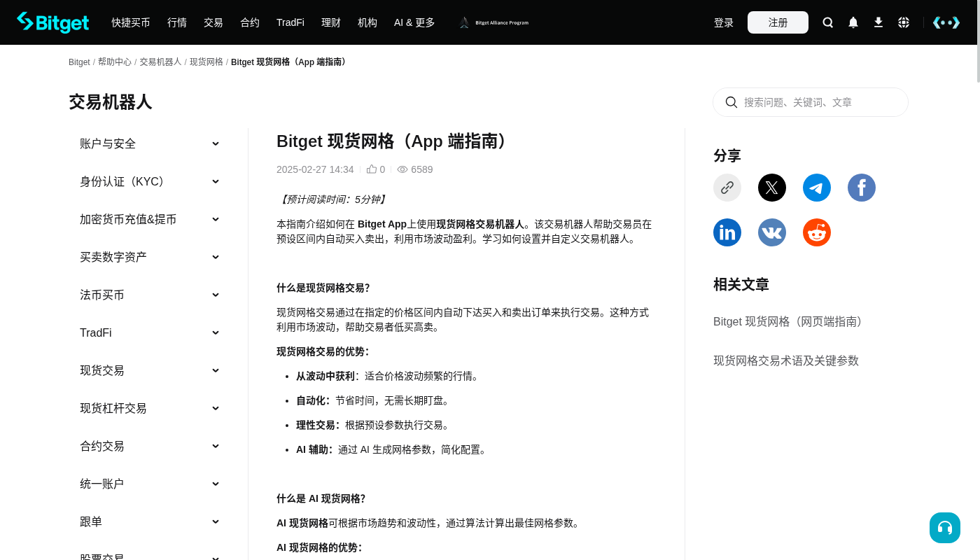The width and height of the screenshot is (980, 560).
Task: Go to 帮助中心 breadcrumb
Action: (115, 62)
